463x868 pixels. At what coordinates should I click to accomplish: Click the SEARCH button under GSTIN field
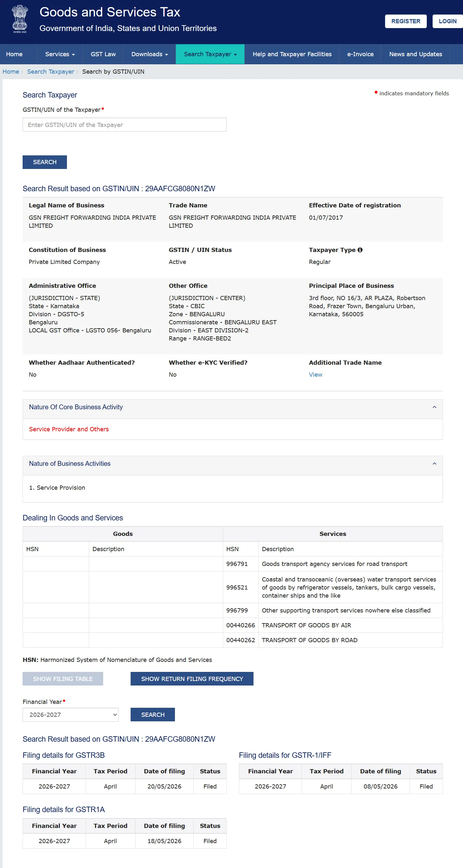(45, 162)
